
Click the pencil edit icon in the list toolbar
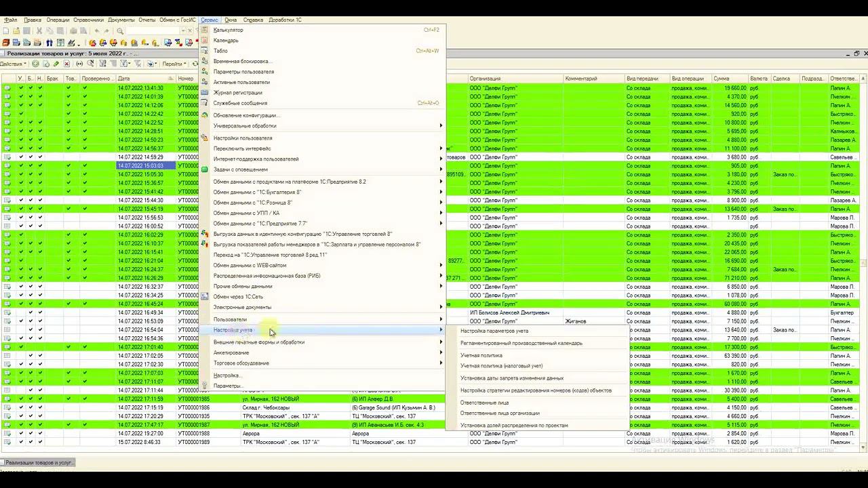click(56, 64)
